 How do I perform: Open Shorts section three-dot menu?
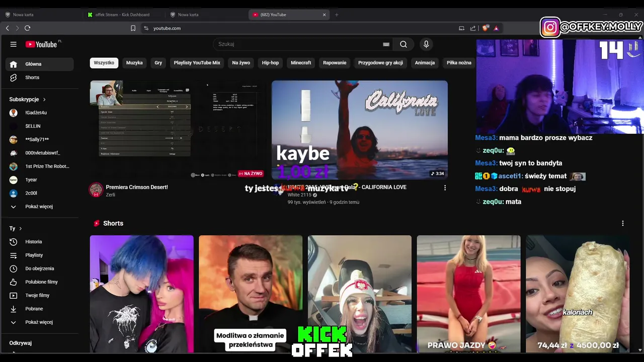[x=623, y=223]
